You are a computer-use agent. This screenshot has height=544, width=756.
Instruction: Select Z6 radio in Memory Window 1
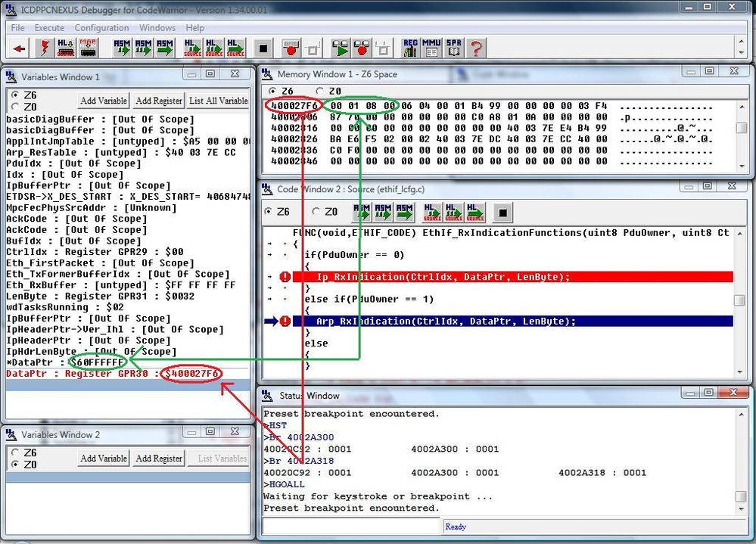(272, 91)
